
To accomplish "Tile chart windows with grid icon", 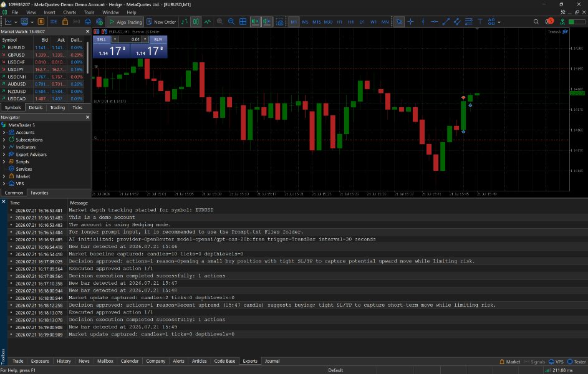I will coord(243,22).
